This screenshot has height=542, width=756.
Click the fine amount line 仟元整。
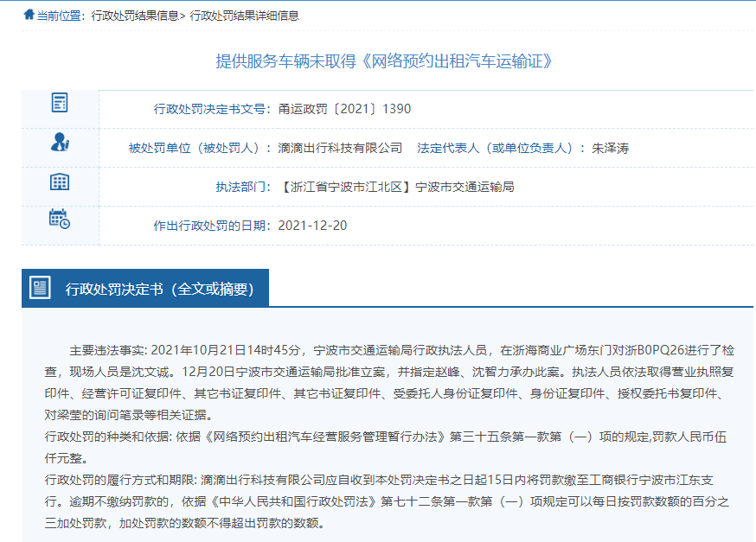[67, 459]
